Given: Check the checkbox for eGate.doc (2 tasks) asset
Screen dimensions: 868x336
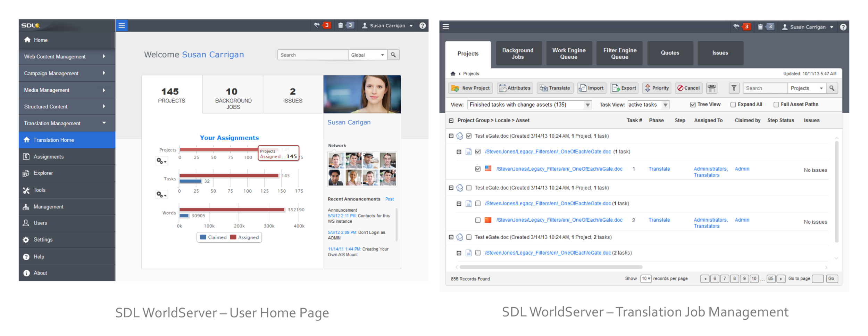Looking at the screenshot, I should (x=478, y=253).
